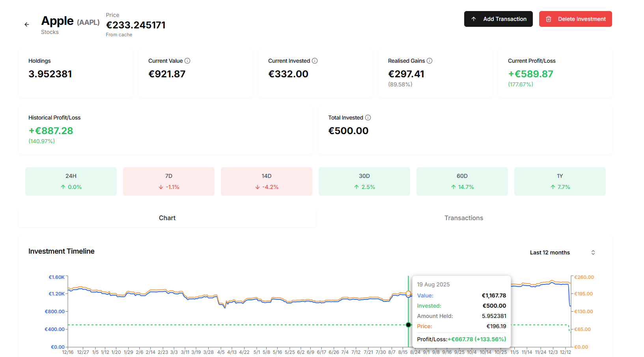Open the Current Invested info icon
The width and height of the screenshot is (644, 357).
click(315, 61)
